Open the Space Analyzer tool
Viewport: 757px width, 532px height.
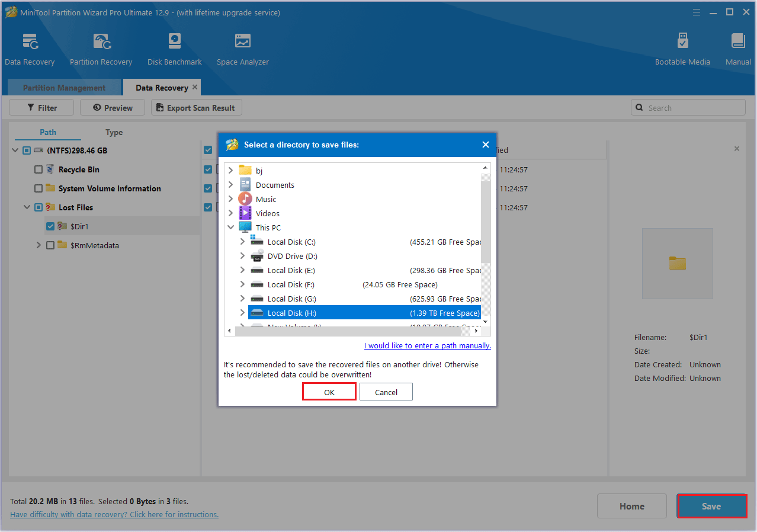click(242, 43)
